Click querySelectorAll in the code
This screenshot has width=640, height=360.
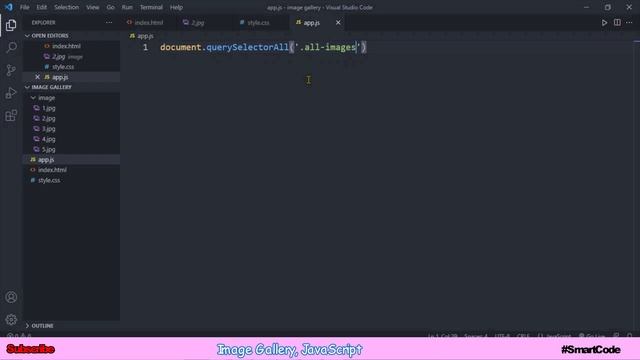click(247, 47)
